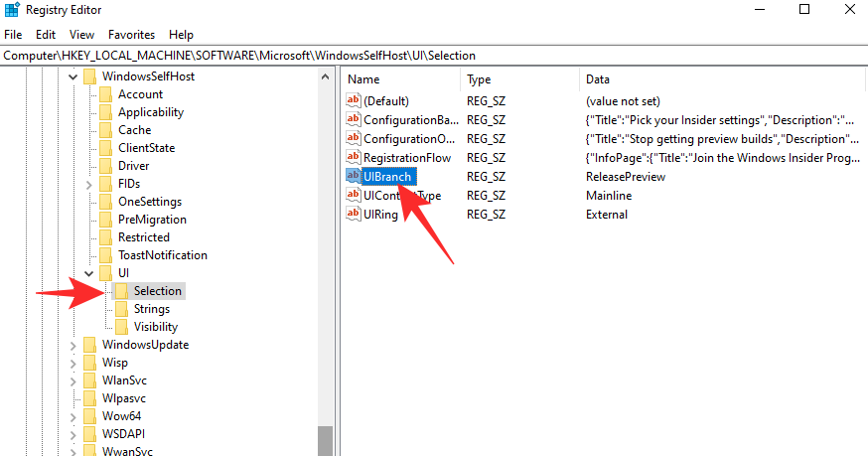This screenshot has width=868, height=456.
Task: Select the Restricted folder icon
Action: tap(105, 237)
